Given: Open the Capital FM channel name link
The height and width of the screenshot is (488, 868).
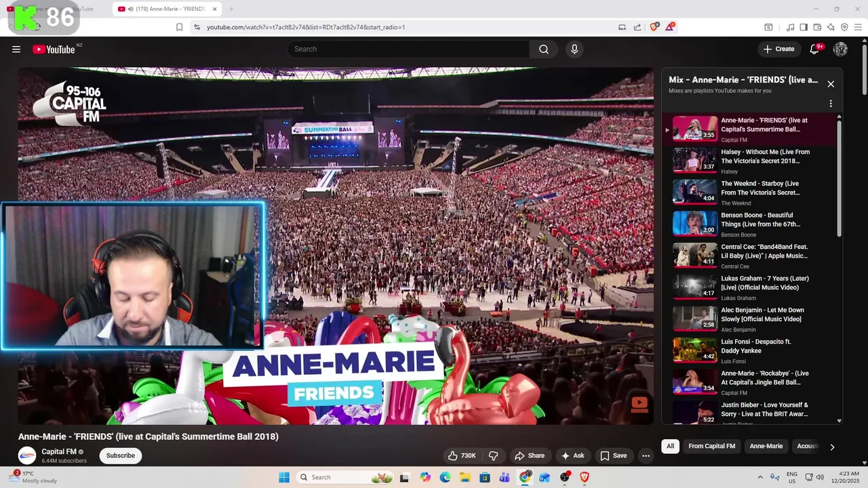Looking at the screenshot, I should coord(58,451).
